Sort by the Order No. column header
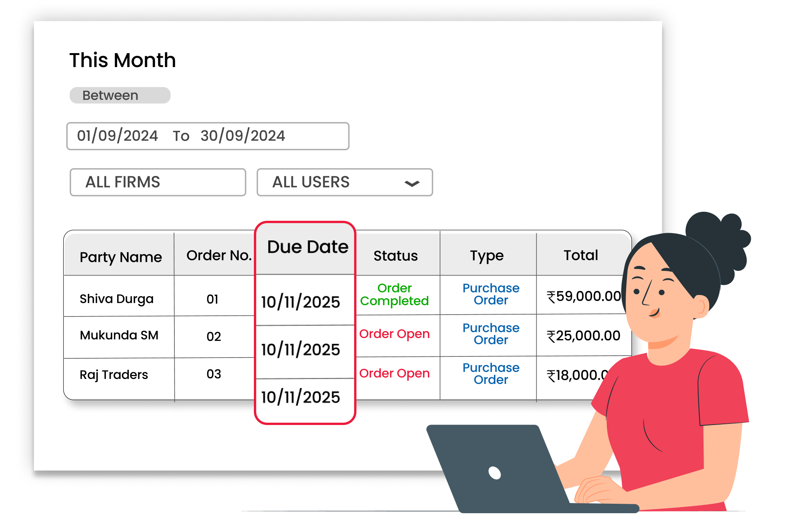The width and height of the screenshot is (785, 532). (220, 255)
